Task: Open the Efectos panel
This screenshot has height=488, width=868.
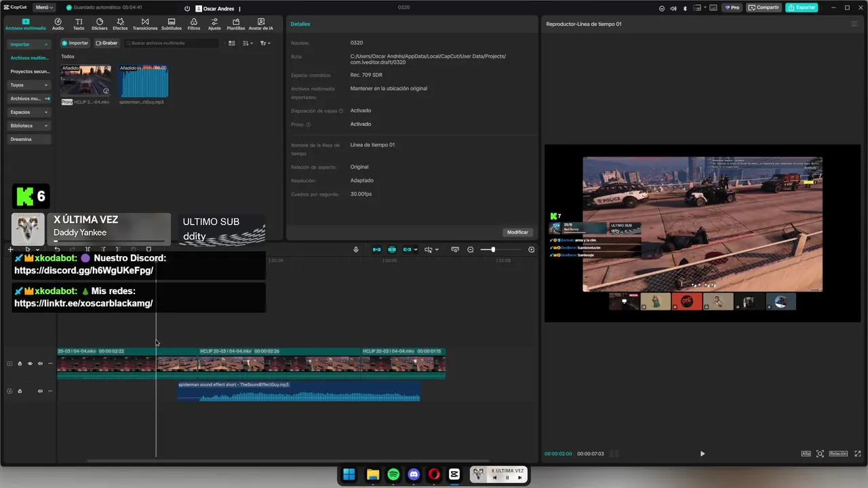Action: pyautogui.click(x=120, y=24)
